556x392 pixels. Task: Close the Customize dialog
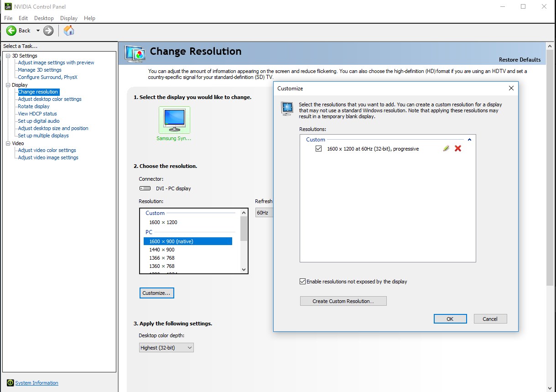click(511, 88)
